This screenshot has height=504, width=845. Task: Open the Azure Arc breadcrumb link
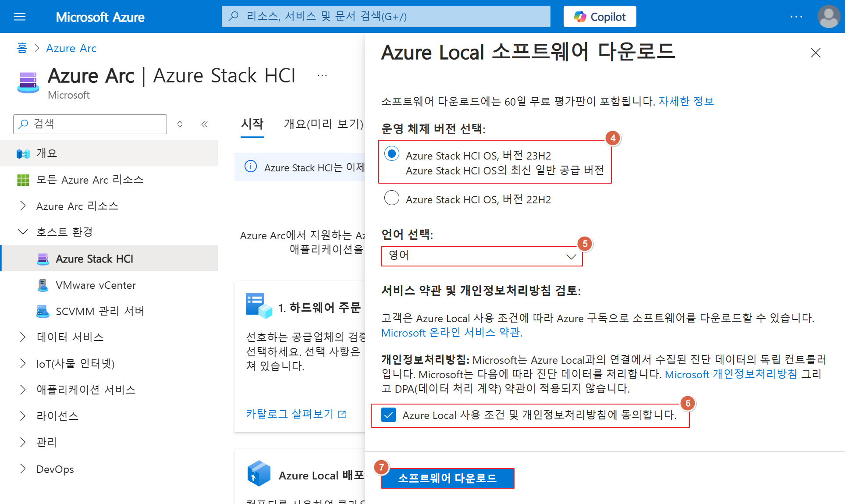coord(71,48)
